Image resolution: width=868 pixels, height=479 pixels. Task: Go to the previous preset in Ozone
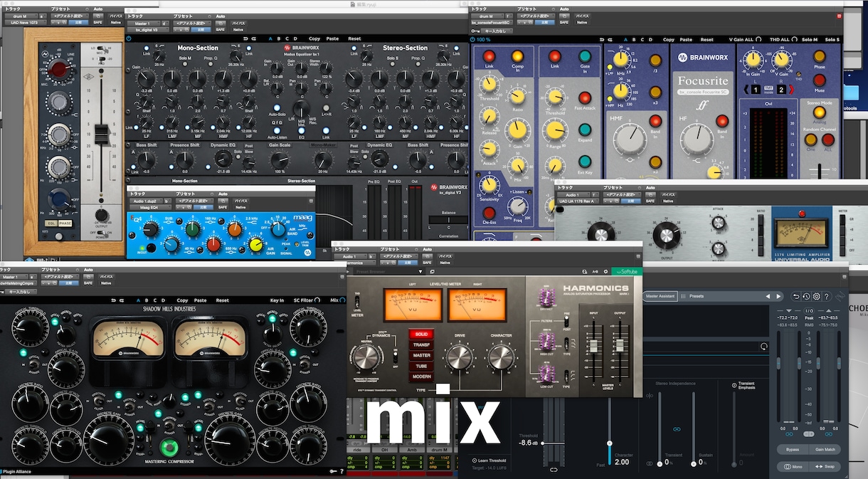point(768,296)
